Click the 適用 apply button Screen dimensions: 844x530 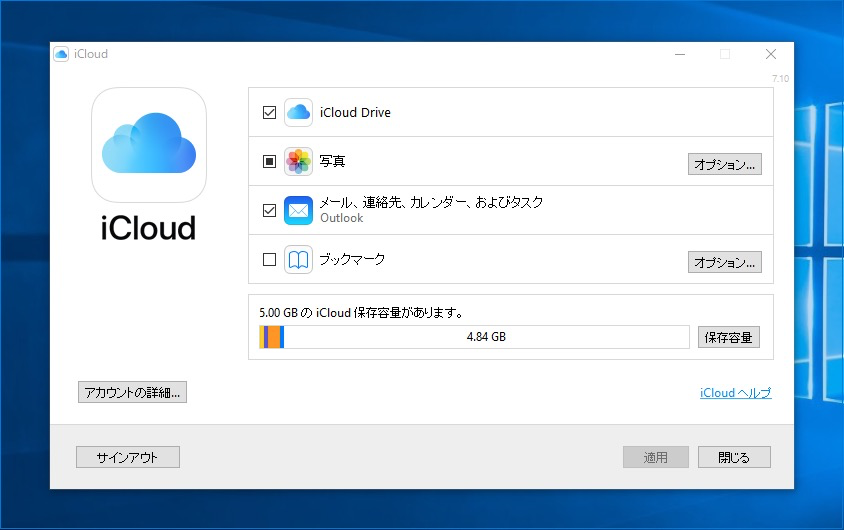click(x=656, y=457)
